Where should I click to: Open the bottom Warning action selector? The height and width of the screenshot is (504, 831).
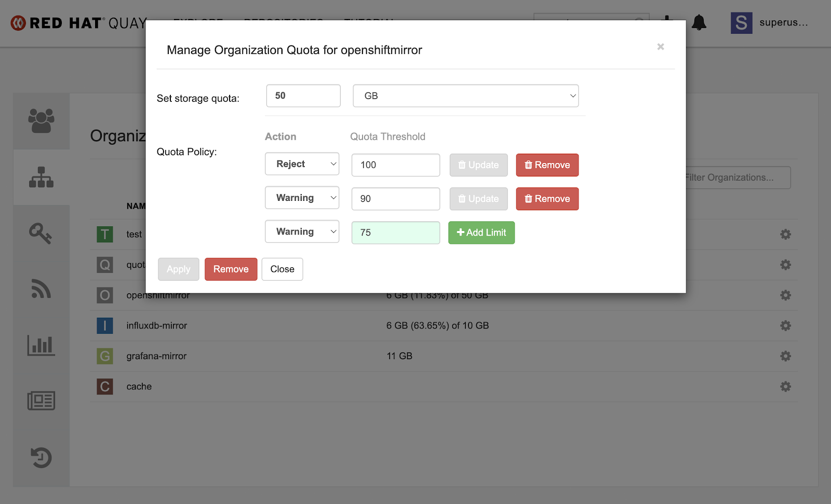(x=302, y=231)
